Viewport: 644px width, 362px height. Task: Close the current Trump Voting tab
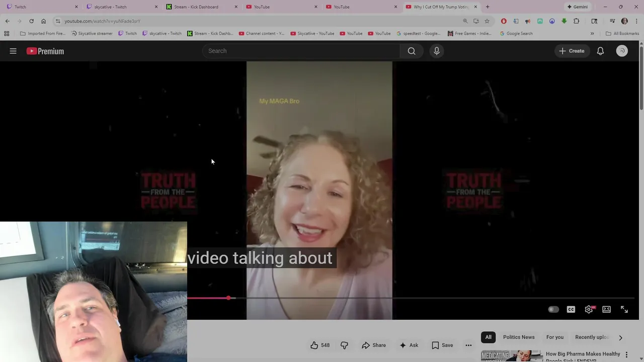(475, 7)
